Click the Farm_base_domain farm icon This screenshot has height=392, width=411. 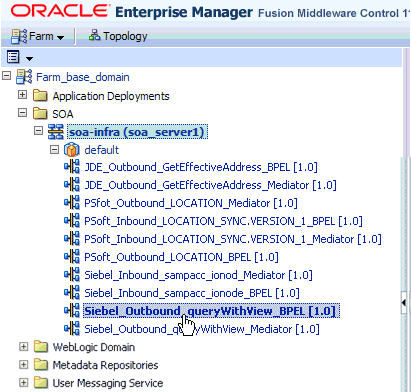[24, 77]
